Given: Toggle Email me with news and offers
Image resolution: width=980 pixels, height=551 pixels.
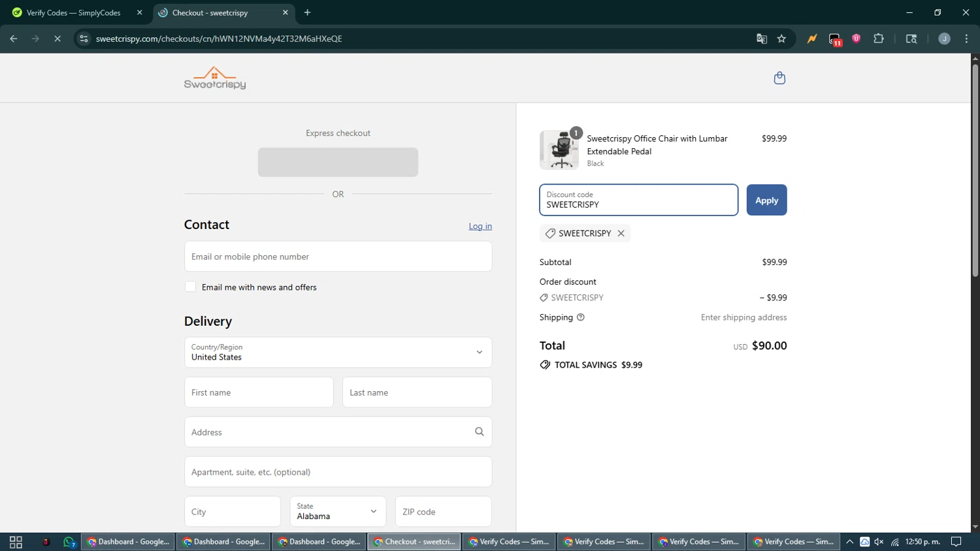Looking at the screenshot, I should point(190,287).
